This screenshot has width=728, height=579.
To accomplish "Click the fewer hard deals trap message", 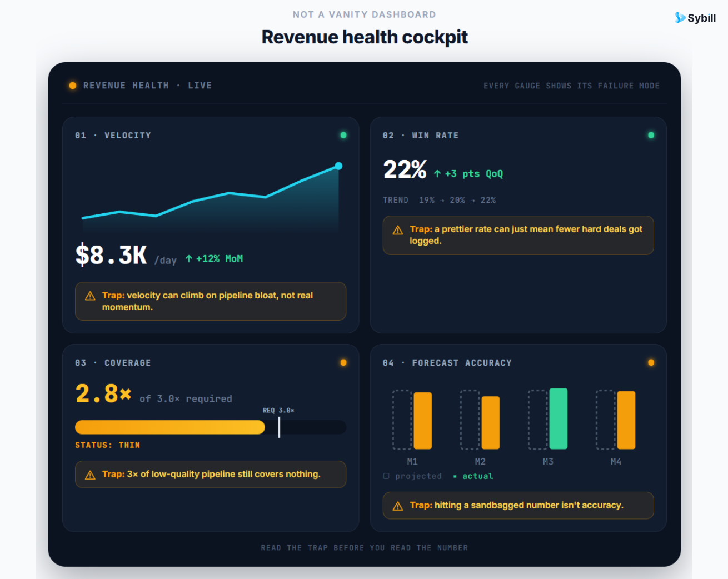I will point(526,235).
